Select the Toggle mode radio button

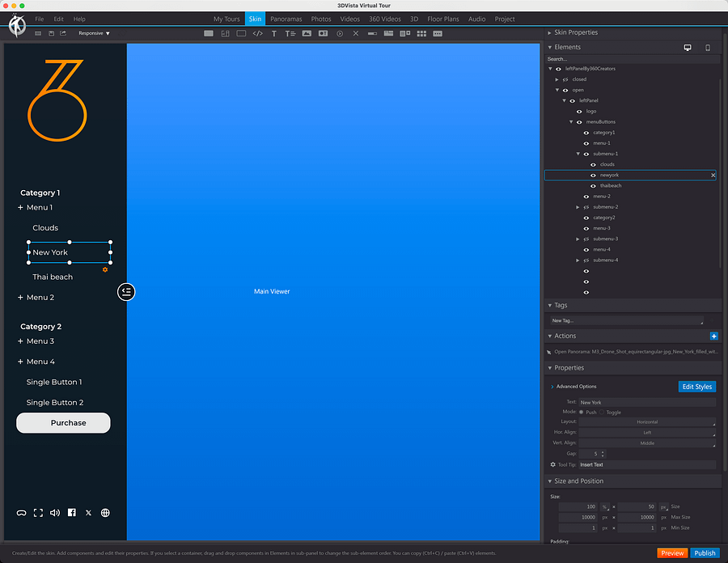coord(602,413)
